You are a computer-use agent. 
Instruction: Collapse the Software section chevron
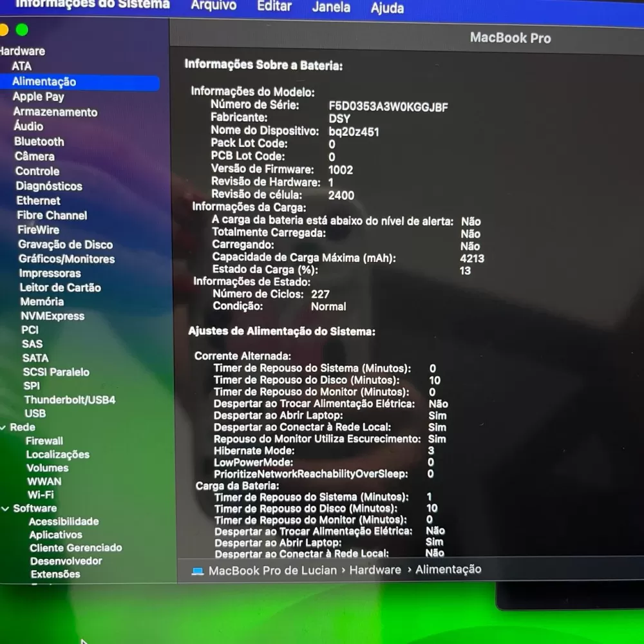[5, 509]
